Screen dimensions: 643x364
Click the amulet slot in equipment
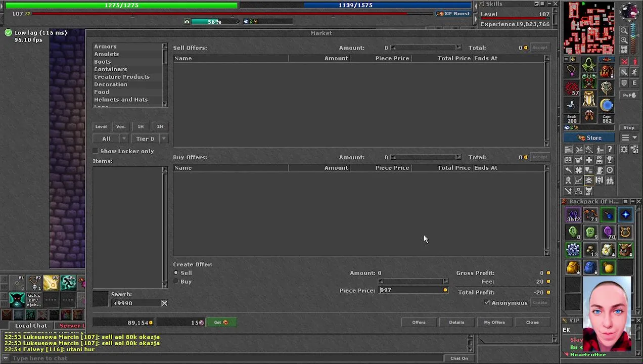(x=571, y=70)
